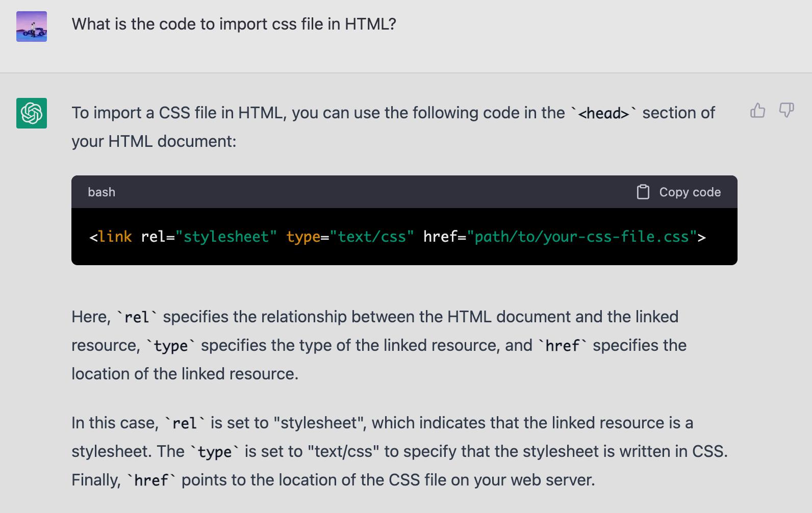Click inline `href` after the word "Finally,"
812x513 pixels.
click(151, 480)
